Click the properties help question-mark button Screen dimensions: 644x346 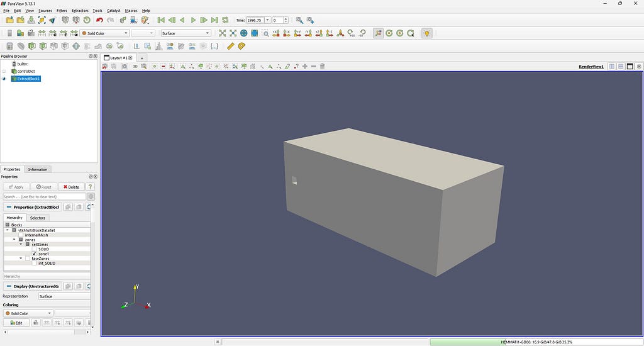click(91, 187)
